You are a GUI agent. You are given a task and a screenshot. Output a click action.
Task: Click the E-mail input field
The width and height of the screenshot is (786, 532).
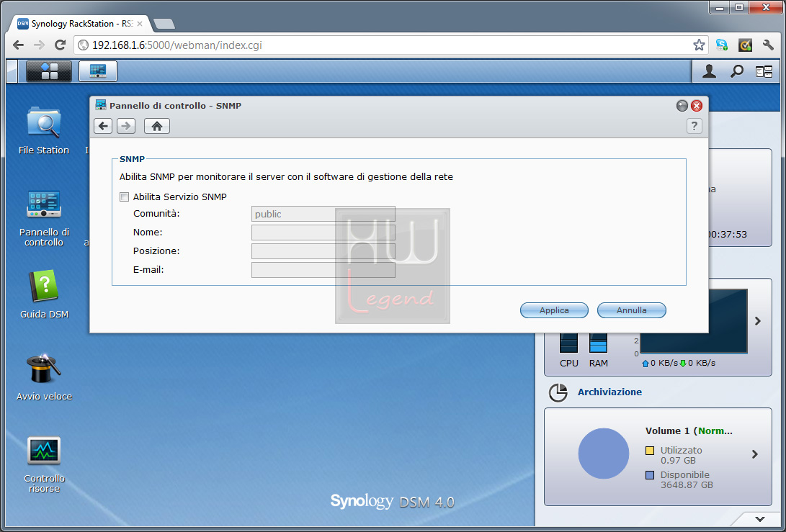coord(323,269)
